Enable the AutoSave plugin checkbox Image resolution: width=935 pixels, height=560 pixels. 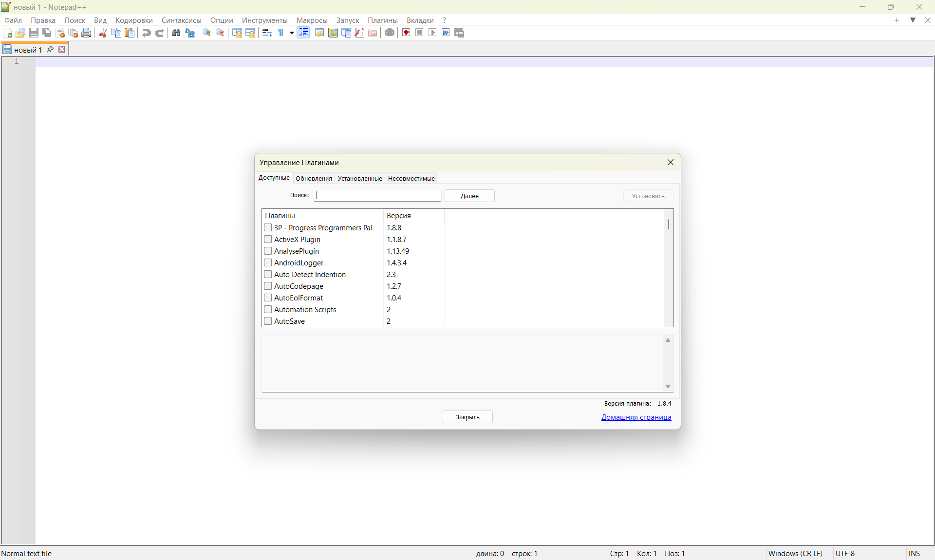[x=268, y=321]
